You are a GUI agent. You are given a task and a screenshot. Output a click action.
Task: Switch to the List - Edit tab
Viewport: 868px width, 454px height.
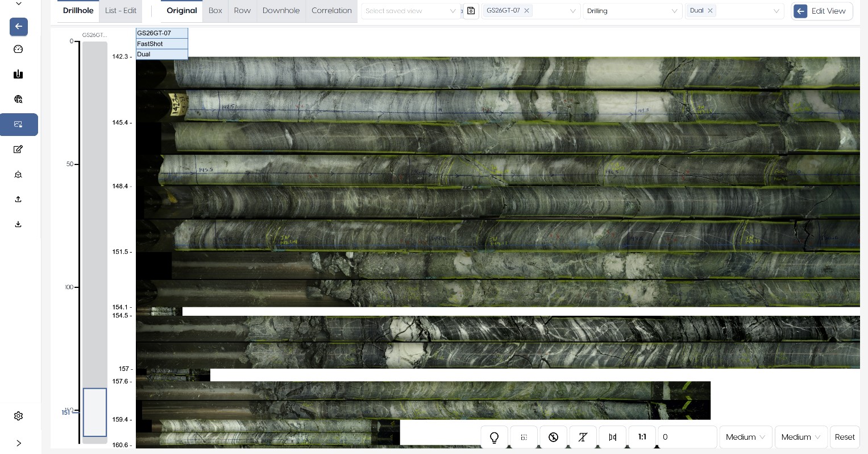click(121, 11)
